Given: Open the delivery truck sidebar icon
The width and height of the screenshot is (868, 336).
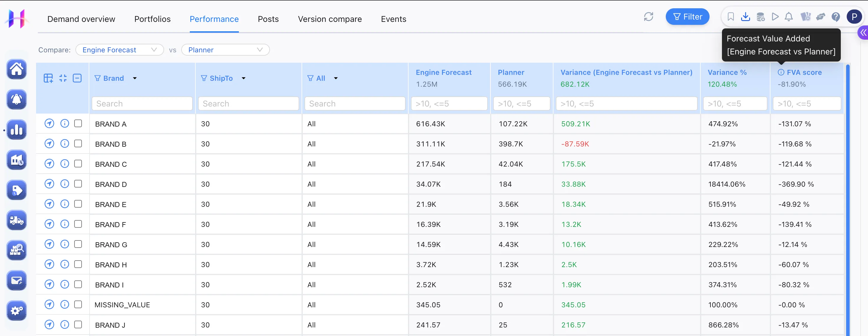Looking at the screenshot, I should (x=17, y=220).
